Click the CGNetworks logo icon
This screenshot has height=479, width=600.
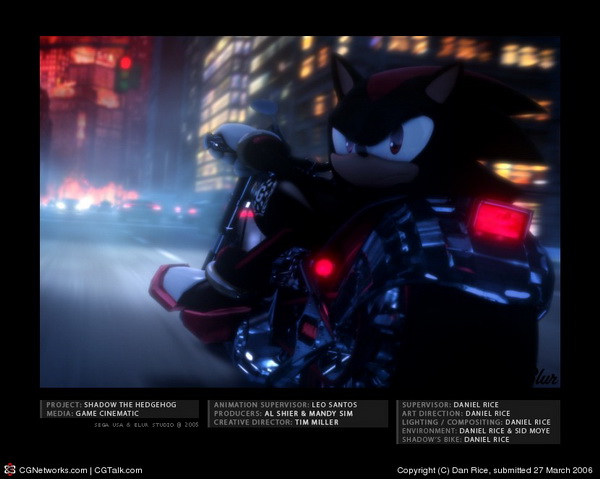[x=9, y=470]
